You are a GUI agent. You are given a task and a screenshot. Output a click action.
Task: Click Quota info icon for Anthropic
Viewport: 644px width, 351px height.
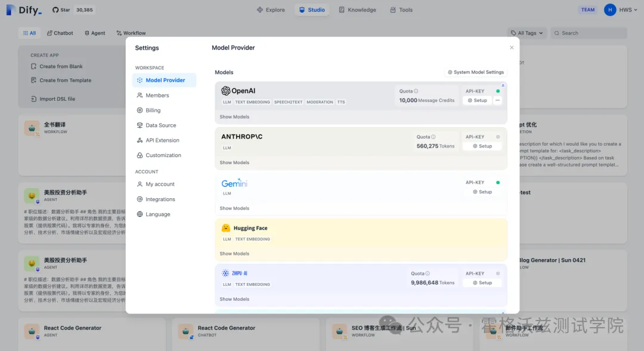(x=434, y=137)
